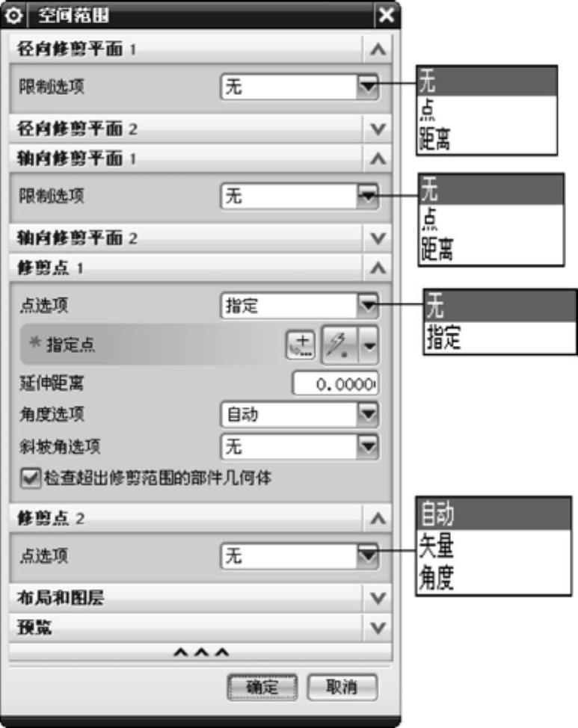Click the 确定 button
Image resolution: width=578 pixels, height=728 pixels.
tap(262, 687)
